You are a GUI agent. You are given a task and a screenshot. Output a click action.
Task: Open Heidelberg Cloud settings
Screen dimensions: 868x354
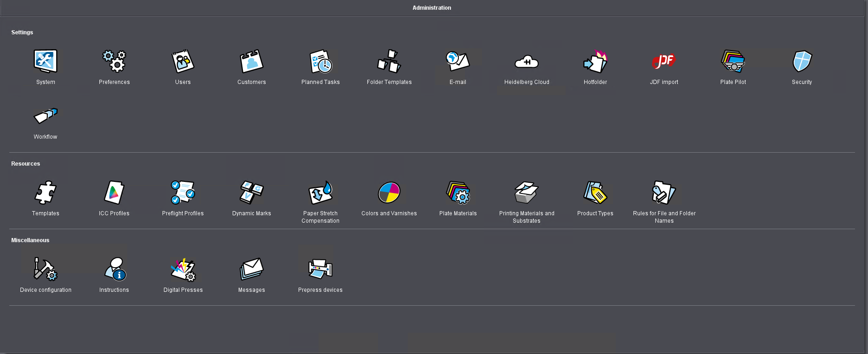[527, 62]
